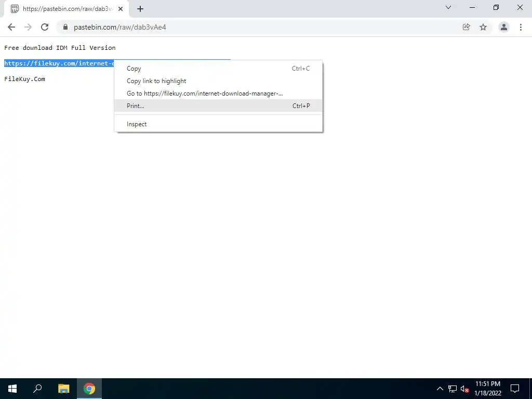Open a new tab

(x=140, y=9)
